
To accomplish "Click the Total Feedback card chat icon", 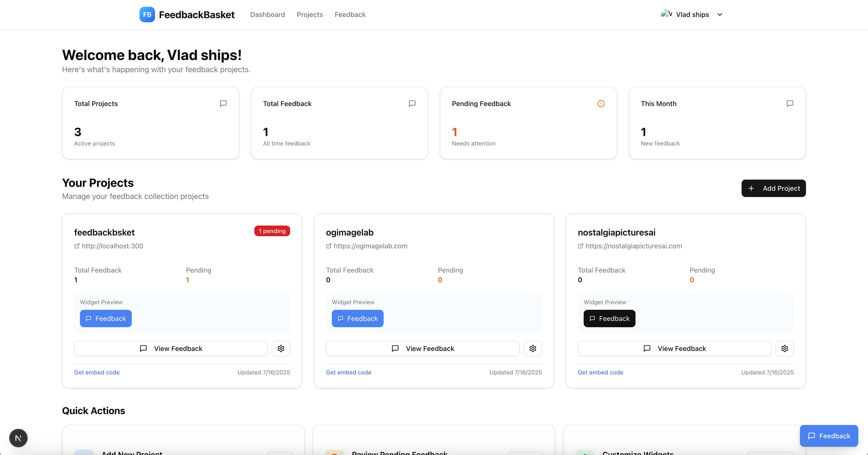I will click(412, 103).
